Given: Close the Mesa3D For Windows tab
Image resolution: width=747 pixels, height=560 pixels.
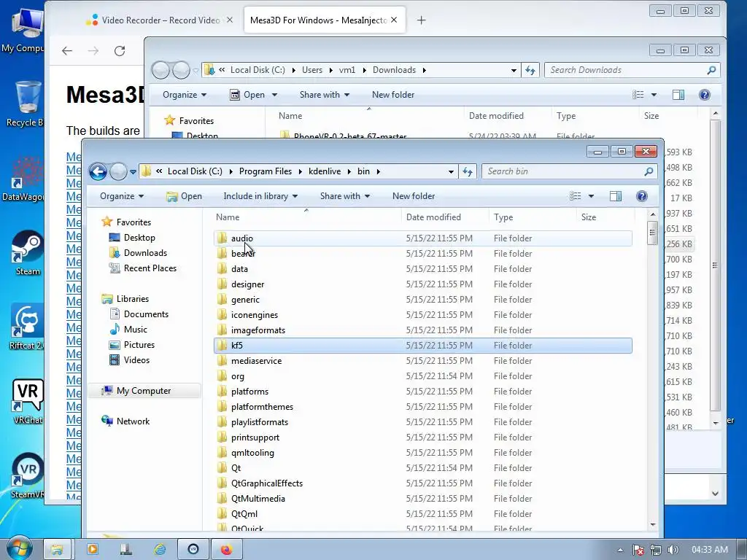Looking at the screenshot, I should coord(394,20).
